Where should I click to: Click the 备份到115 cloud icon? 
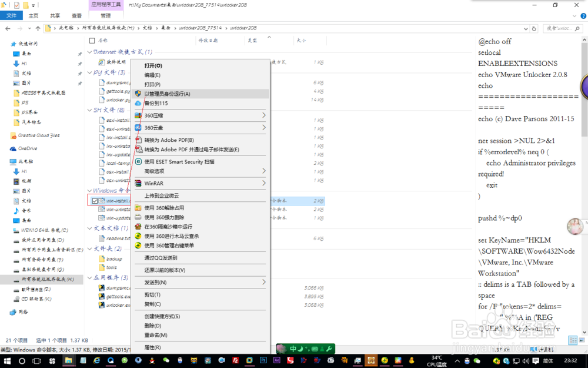138,103
